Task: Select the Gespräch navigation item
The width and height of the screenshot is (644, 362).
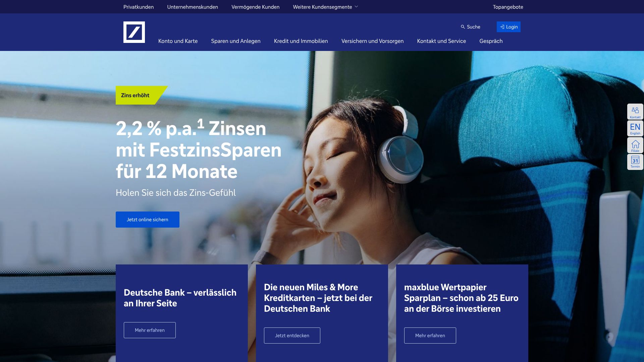Action: (491, 41)
